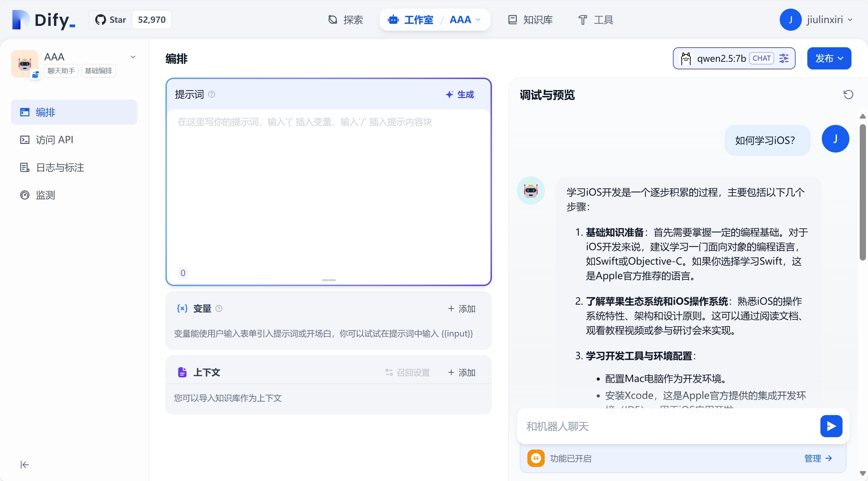Click the Dify logo

click(44, 20)
